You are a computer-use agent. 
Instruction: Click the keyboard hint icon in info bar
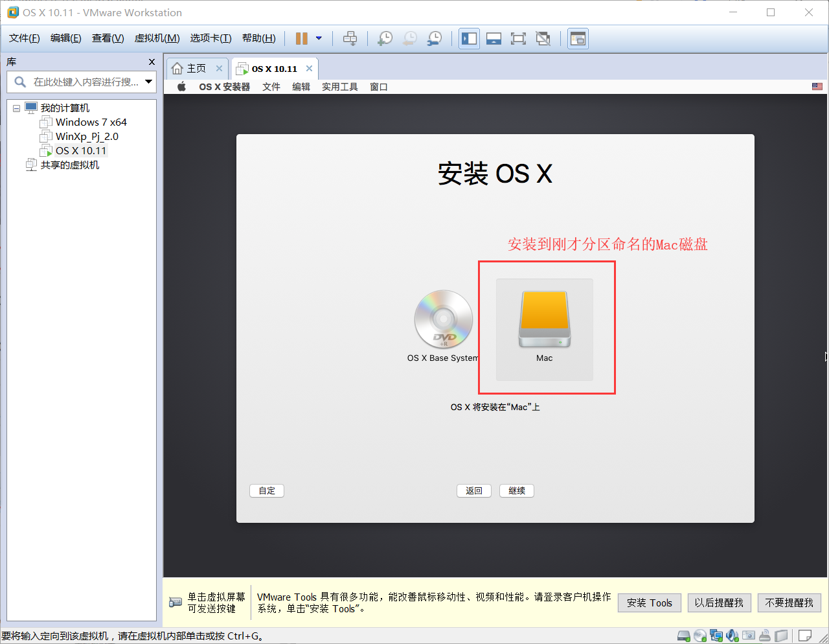(176, 603)
